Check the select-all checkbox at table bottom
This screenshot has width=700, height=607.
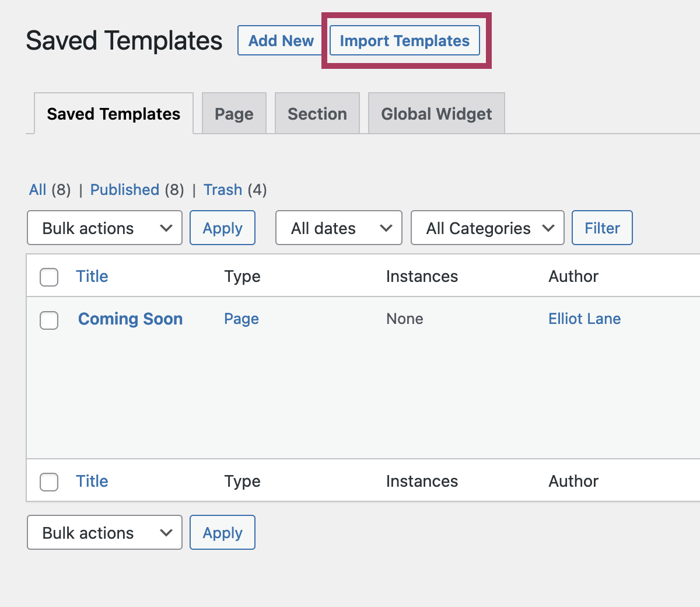tap(49, 482)
